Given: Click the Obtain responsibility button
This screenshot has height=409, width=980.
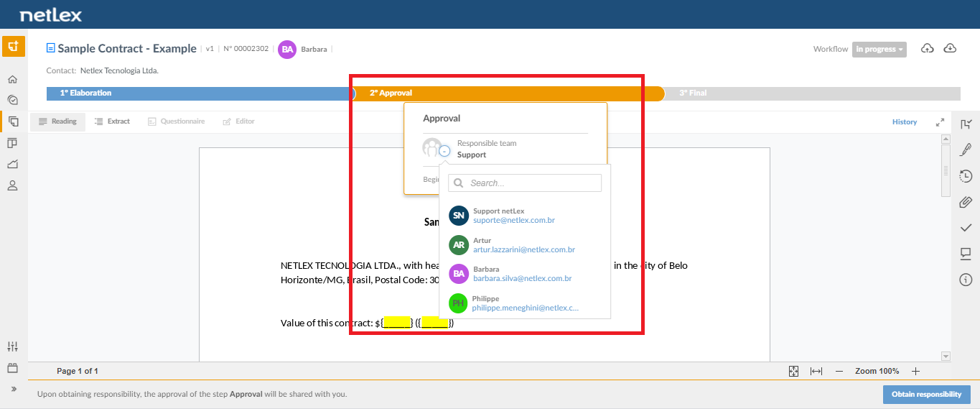Looking at the screenshot, I should tap(926, 395).
